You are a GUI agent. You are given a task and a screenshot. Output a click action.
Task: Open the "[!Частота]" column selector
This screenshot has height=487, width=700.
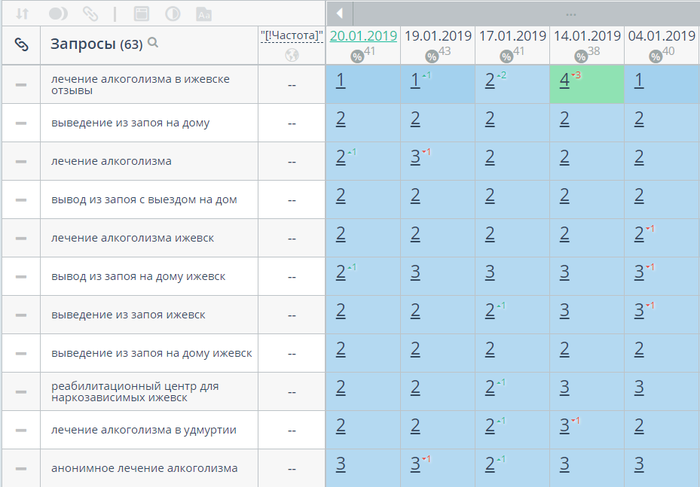point(291,35)
